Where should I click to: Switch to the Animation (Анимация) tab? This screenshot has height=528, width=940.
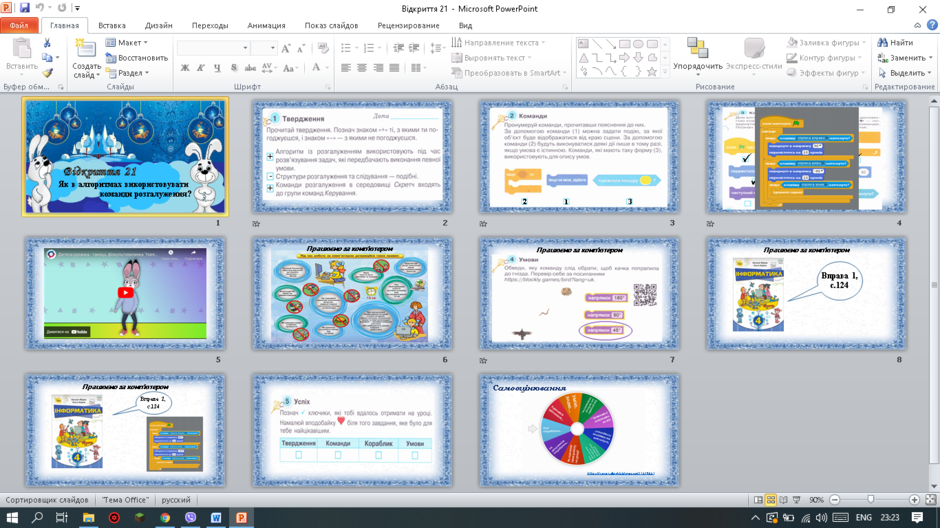266,26
